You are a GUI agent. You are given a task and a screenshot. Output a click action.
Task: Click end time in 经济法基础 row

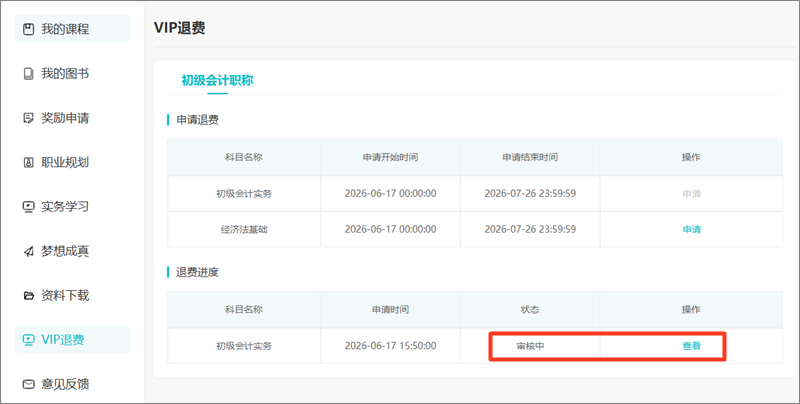pyautogui.click(x=530, y=230)
